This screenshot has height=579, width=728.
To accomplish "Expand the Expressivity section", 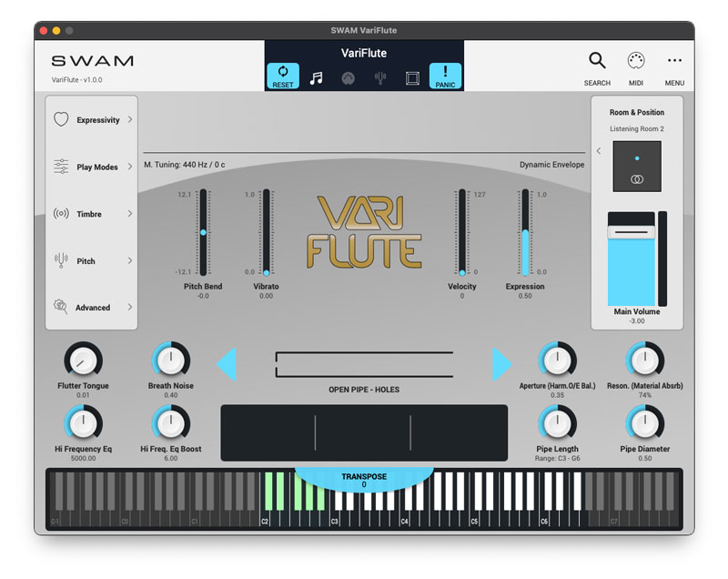I will pos(91,120).
